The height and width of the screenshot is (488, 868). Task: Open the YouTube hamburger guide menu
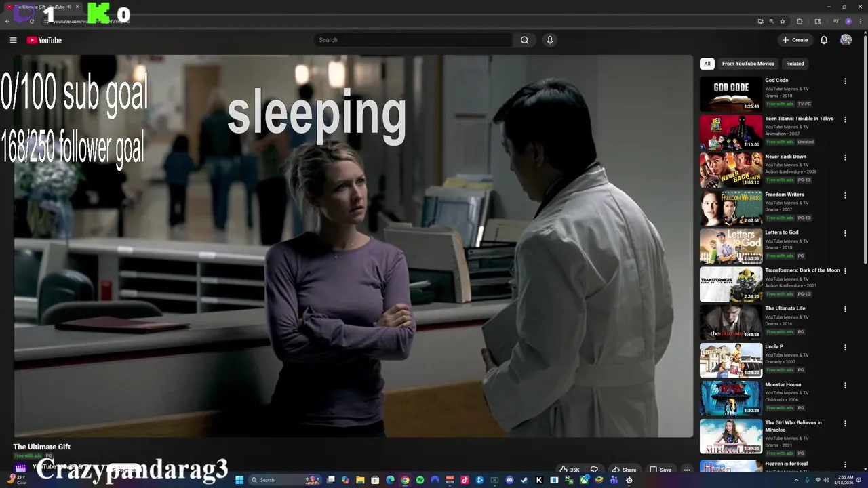click(13, 40)
